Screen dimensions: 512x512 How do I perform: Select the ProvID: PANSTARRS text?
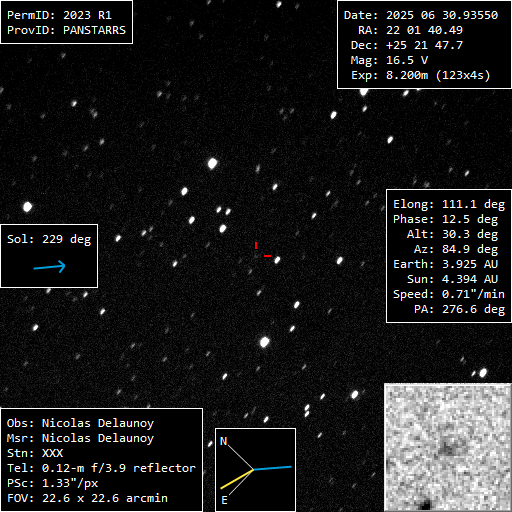66,30
